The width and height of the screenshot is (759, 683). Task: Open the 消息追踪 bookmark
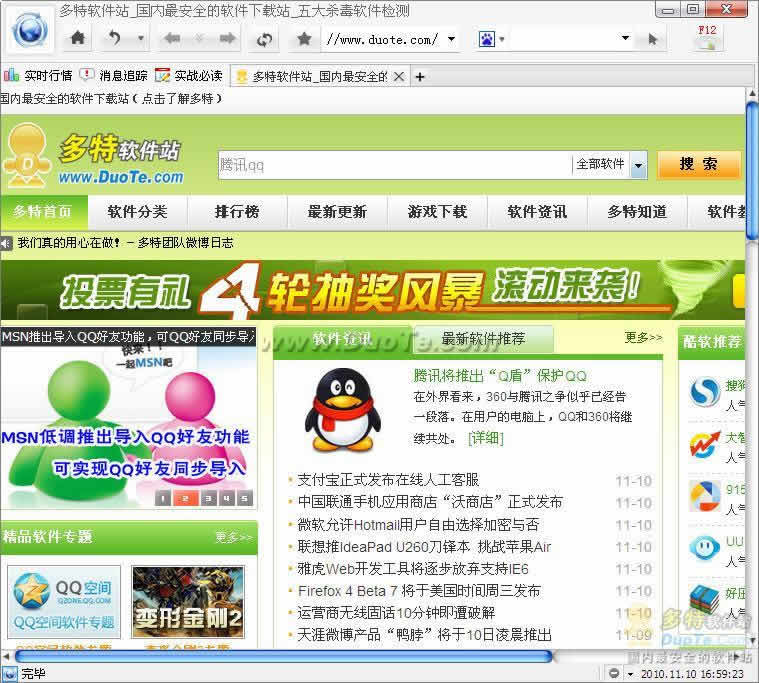[x=114, y=76]
